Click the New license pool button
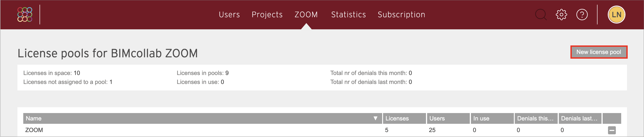The width and height of the screenshot is (644, 137). (599, 52)
